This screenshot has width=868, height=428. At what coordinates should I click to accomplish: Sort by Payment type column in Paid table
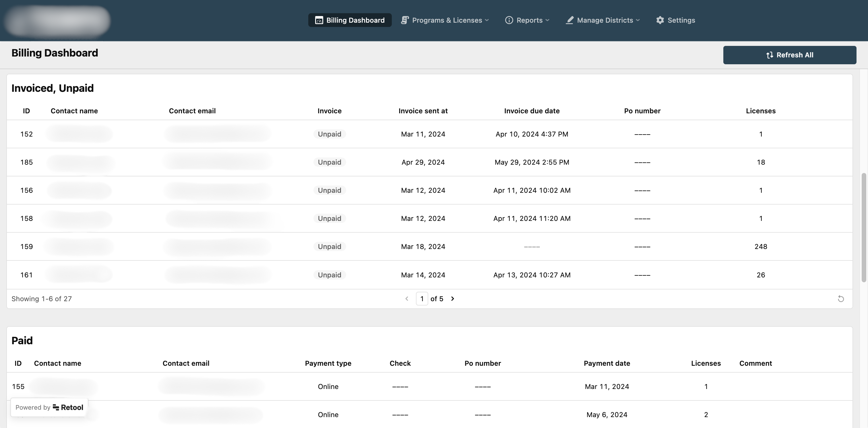coord(328,363)
